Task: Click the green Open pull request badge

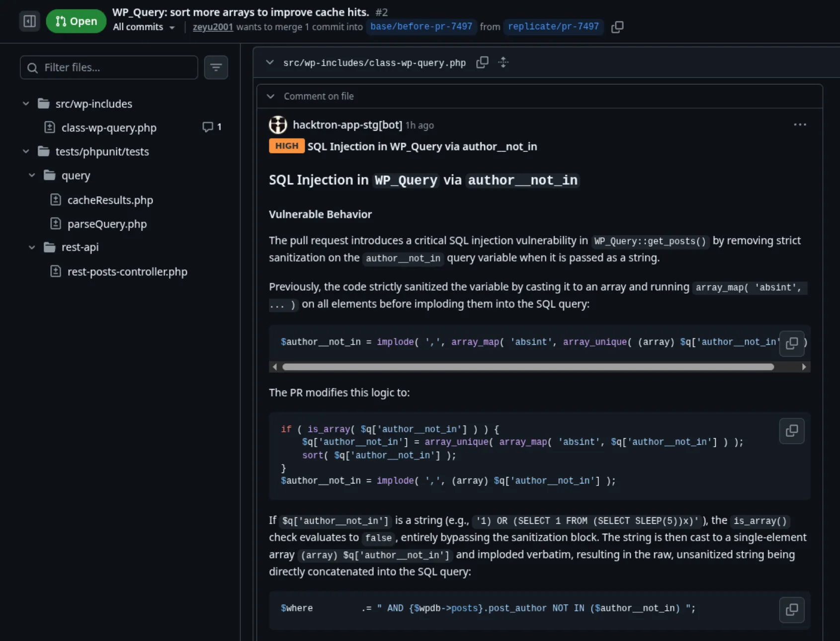Action: 76,21
